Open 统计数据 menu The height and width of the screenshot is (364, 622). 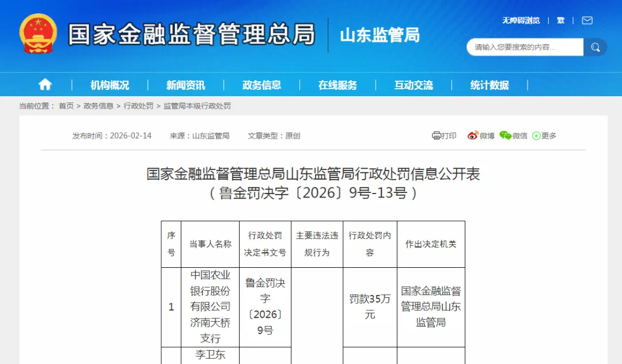(490, 85)
